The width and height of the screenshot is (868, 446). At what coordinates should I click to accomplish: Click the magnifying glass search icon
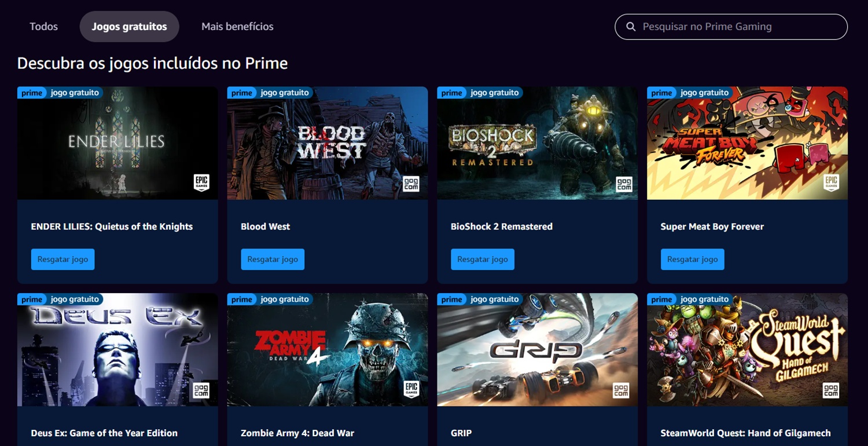tap(631, 27)
